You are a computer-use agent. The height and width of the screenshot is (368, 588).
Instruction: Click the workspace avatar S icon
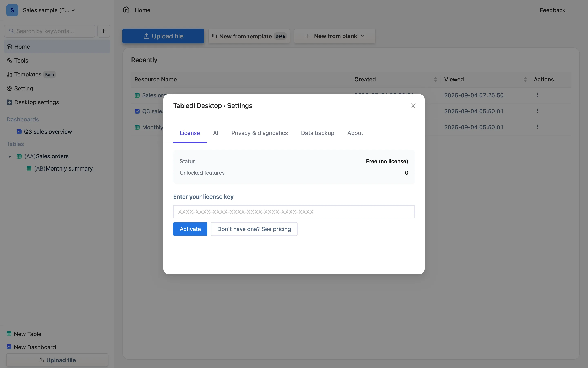coord(12,10)
